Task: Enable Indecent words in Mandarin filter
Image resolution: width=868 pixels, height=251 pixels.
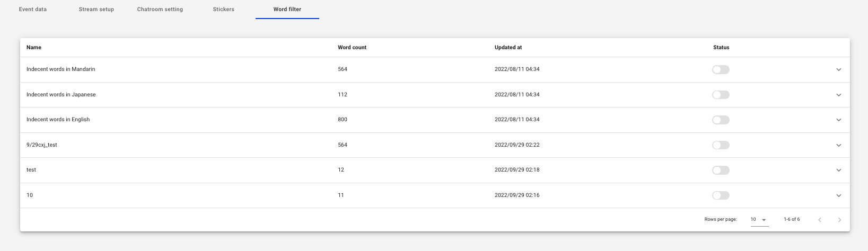Action: (x=721, y=70)
